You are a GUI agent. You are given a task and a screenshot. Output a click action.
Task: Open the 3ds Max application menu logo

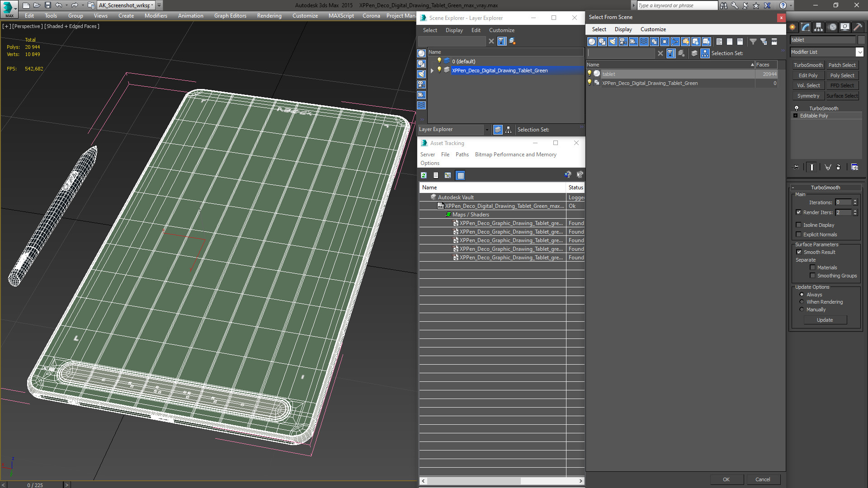(9, 9)
